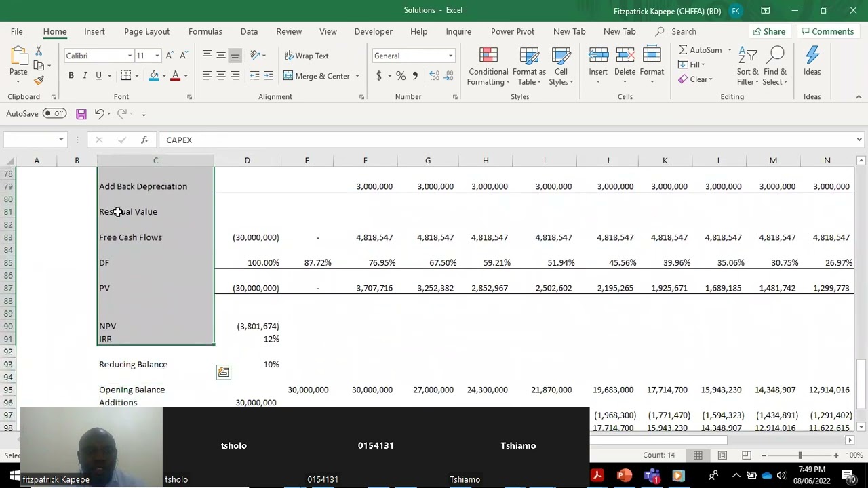Click the Orientation text angle icon
This screenshot has height=488, width=868.
(x=255, y=56)
